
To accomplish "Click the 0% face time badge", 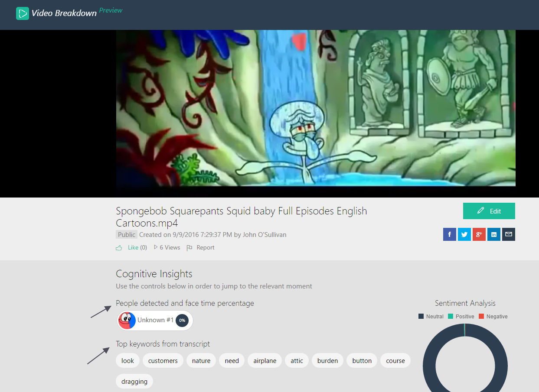I will pos(182,321).
